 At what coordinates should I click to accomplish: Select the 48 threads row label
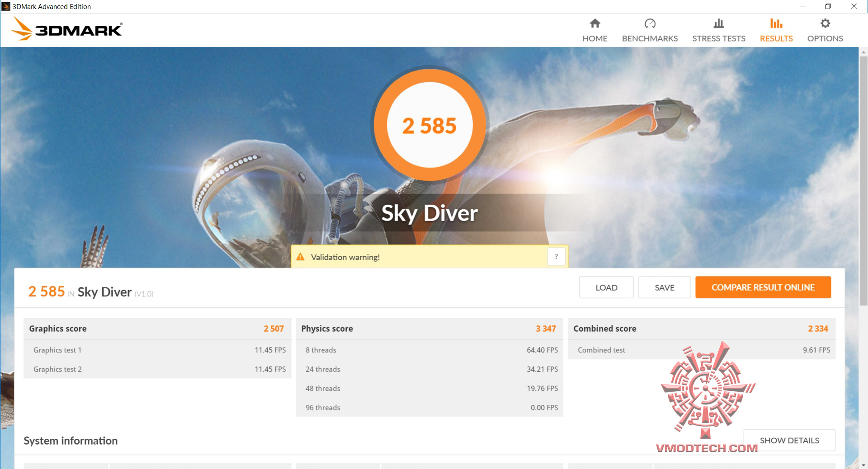323,389
